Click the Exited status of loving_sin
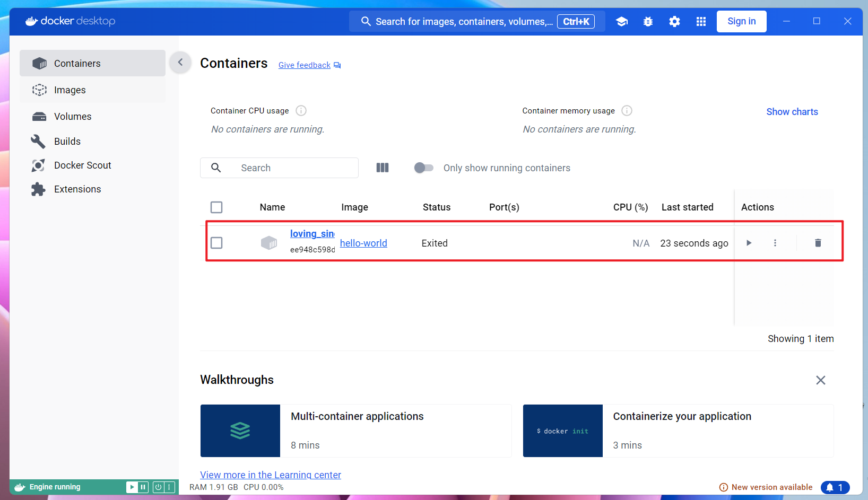This screenshot has height=500, width=868. tap(435, 243)
